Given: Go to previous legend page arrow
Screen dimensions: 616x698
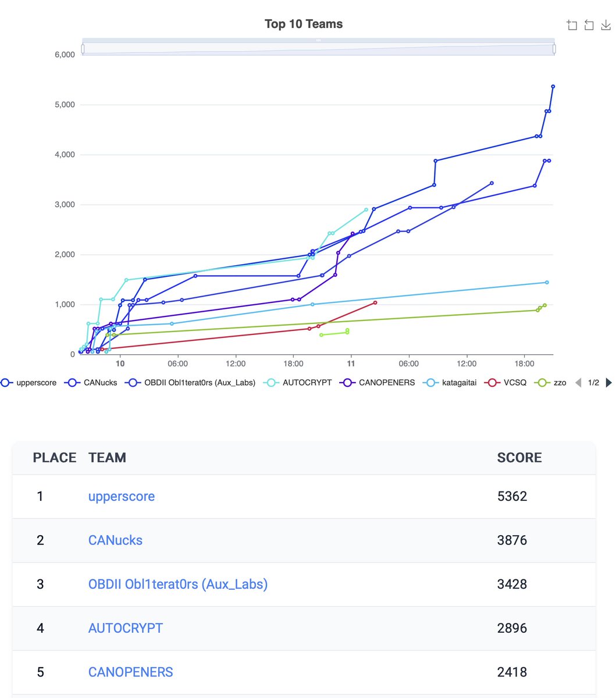Looking at the screenshot, I should coord(578,383).
